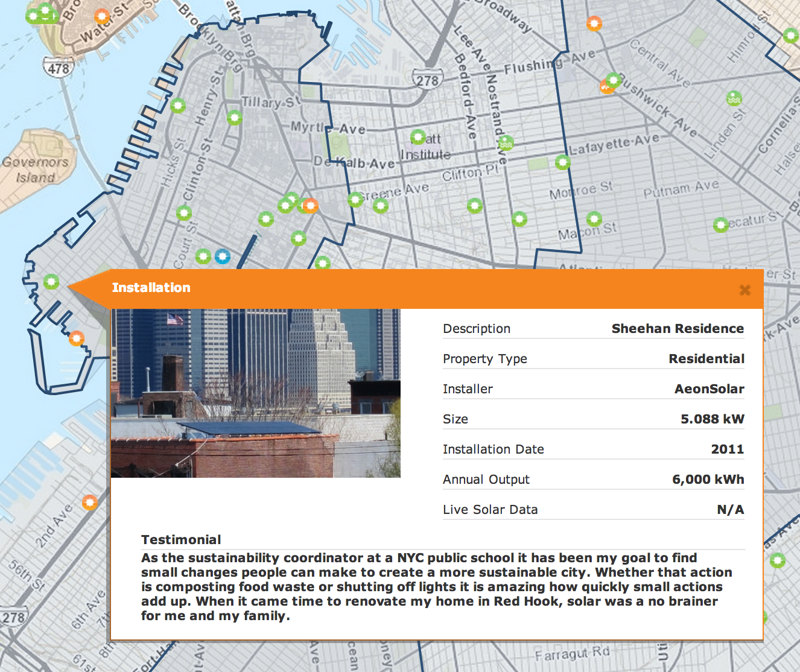Click the Sheehan Residence installation photo
The width and height of the screenshot is (800, 672).
255,393
